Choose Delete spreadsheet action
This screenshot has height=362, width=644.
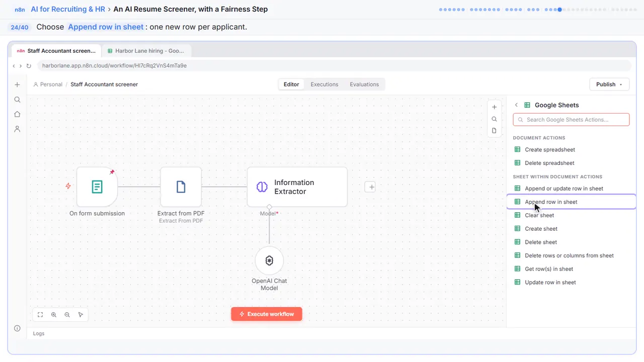pyautogui.click(x=571, y=163)
